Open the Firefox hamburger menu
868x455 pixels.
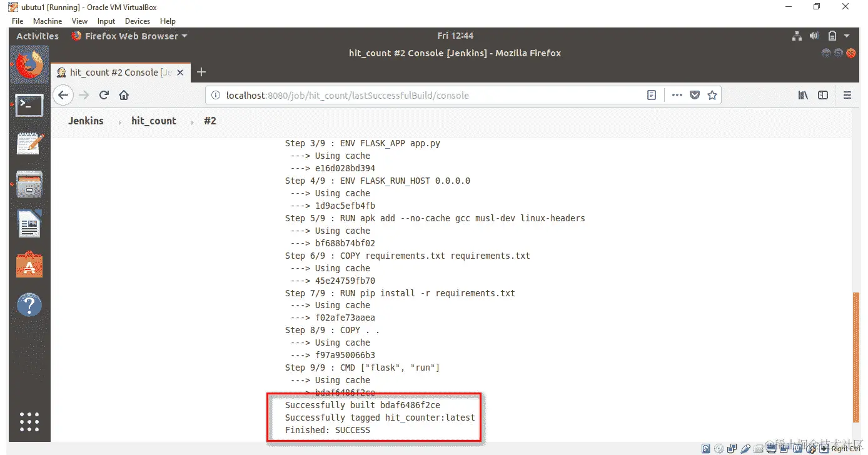pyautogui.click(x=847, y=96)
